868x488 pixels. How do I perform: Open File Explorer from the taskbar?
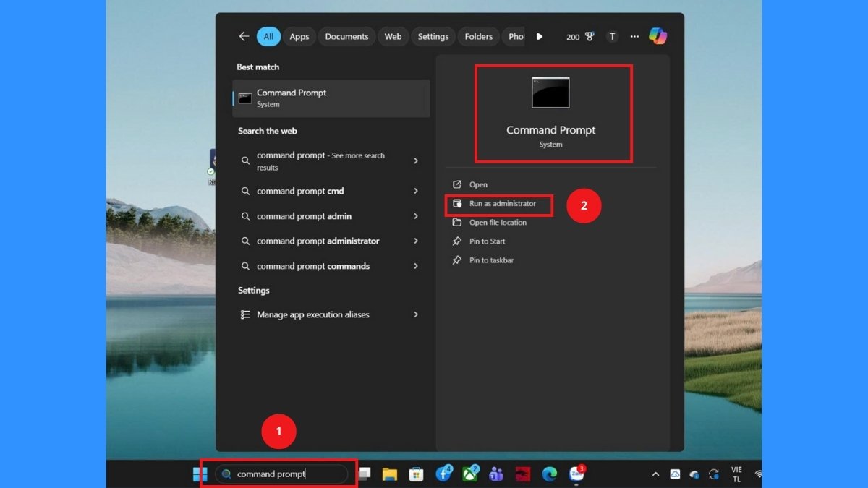tap(391, 474)
